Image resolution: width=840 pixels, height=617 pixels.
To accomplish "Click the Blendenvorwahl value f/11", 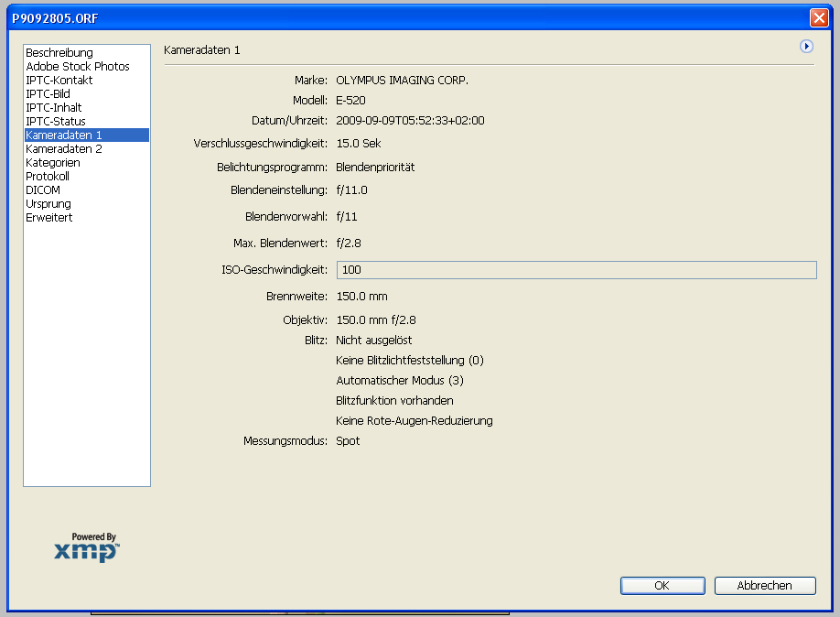I will tap(347, 217).
